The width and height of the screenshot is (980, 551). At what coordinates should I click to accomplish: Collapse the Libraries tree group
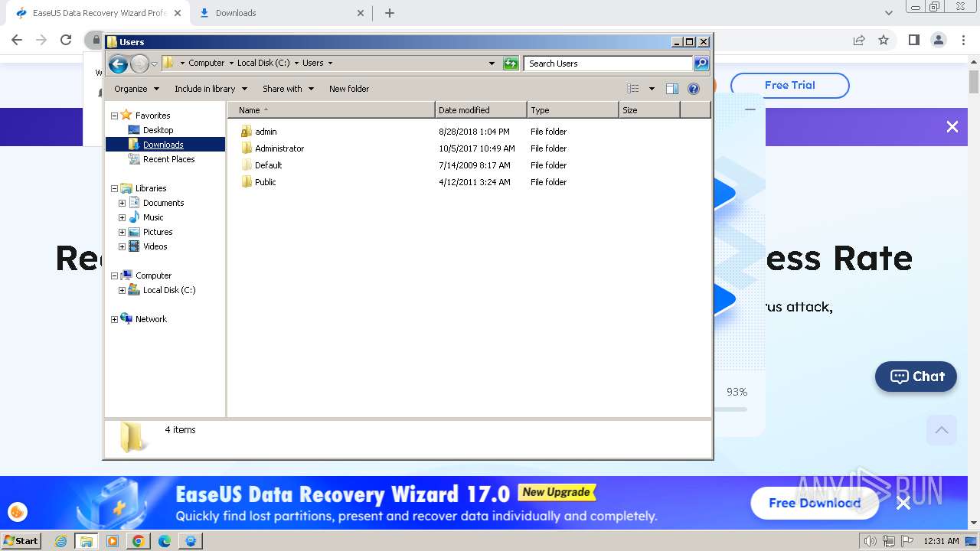(x=115, y=188)
